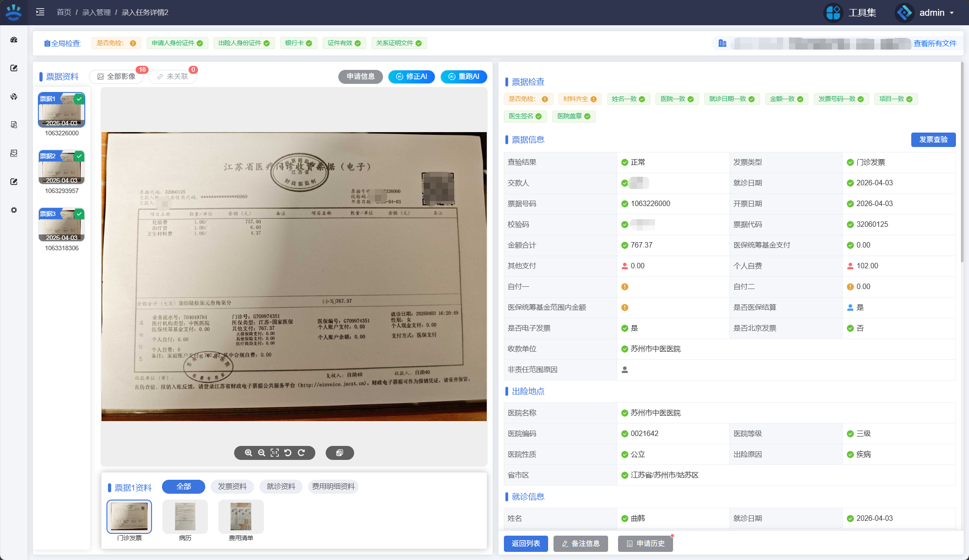Click the 全局检查 link
969x560 pixels.
[x=62, y=43]
